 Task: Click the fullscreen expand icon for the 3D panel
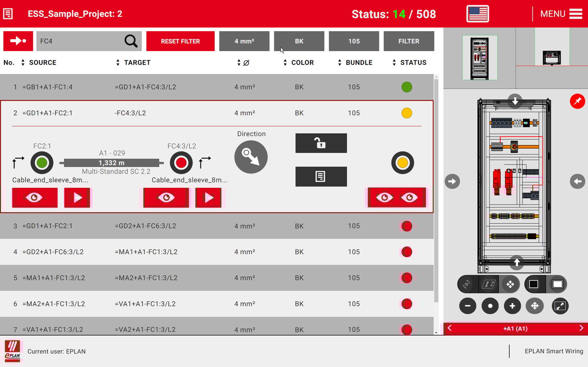click(560, 306)
